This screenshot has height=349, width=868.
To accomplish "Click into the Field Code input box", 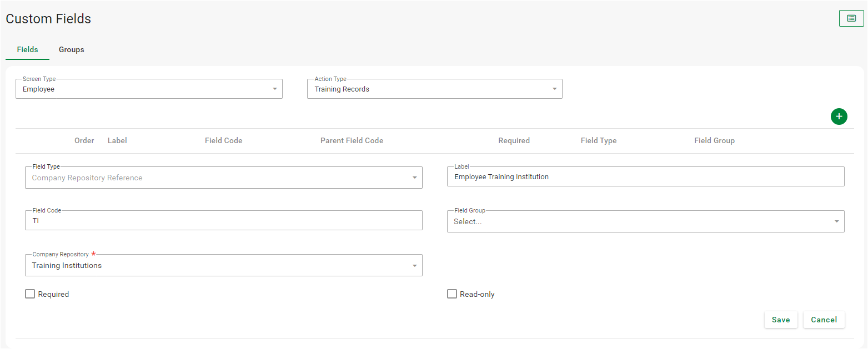I will [x=223, y=221].
